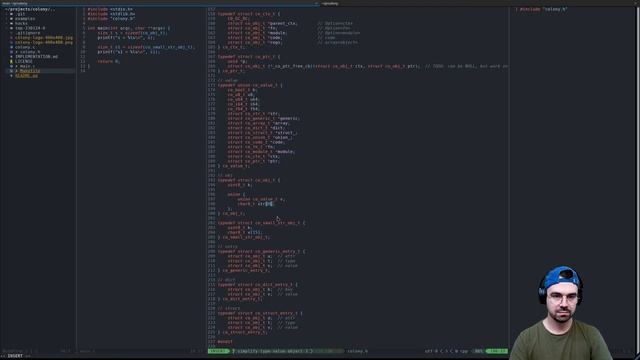This screenshot has width=640, height=360.
Task: Place cursor on printf line in main.c
Action: pyautogui.click(x=126, y=38)
